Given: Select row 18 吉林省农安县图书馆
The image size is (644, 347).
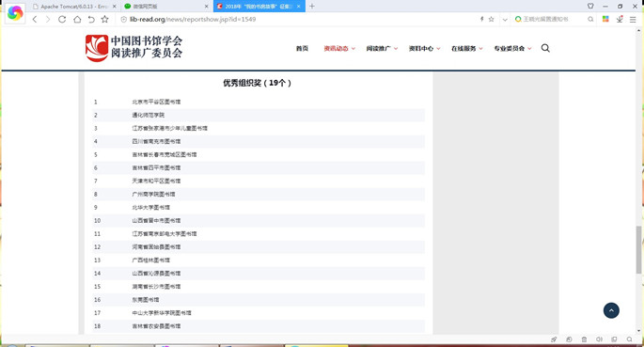Looking at the screenshot, I should 259,326.
